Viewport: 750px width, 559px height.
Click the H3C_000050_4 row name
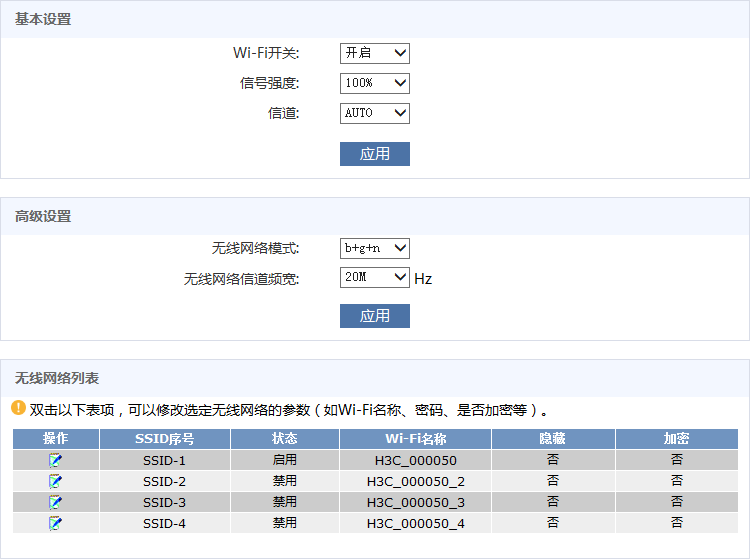tap(415, 523)
